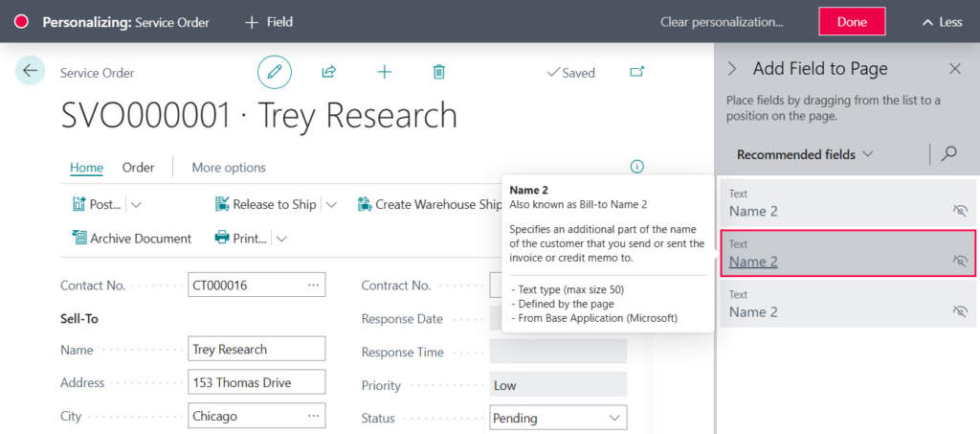Click the info circle icon
980x434 pixels.
point(637,167)
